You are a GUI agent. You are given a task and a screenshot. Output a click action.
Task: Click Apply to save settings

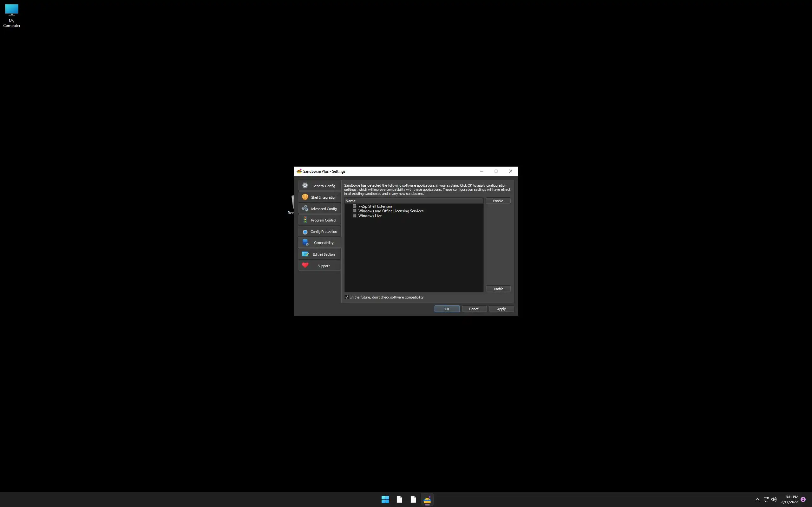coord(501,309)
